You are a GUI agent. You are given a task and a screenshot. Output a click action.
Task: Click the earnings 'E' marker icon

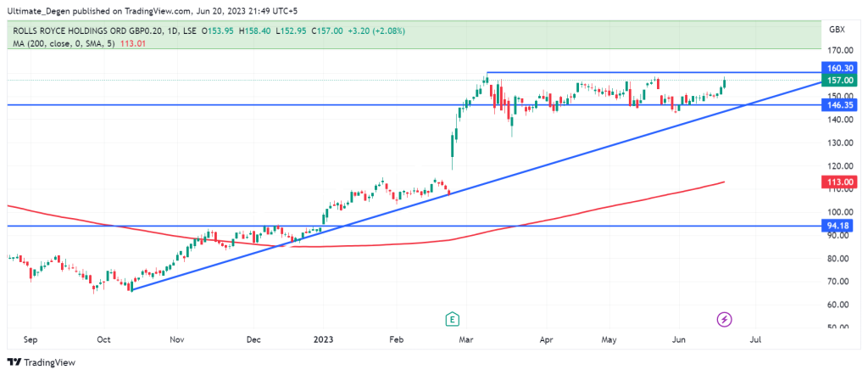454,319
